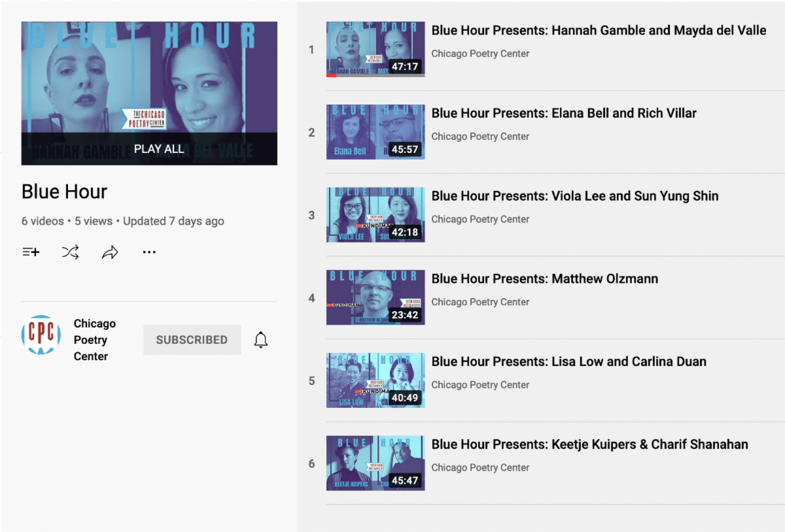Image resolution: width=785 pixels, height=532 pixels.
Task: Click channel name under Hannah Gamble video
Action: 480,54
